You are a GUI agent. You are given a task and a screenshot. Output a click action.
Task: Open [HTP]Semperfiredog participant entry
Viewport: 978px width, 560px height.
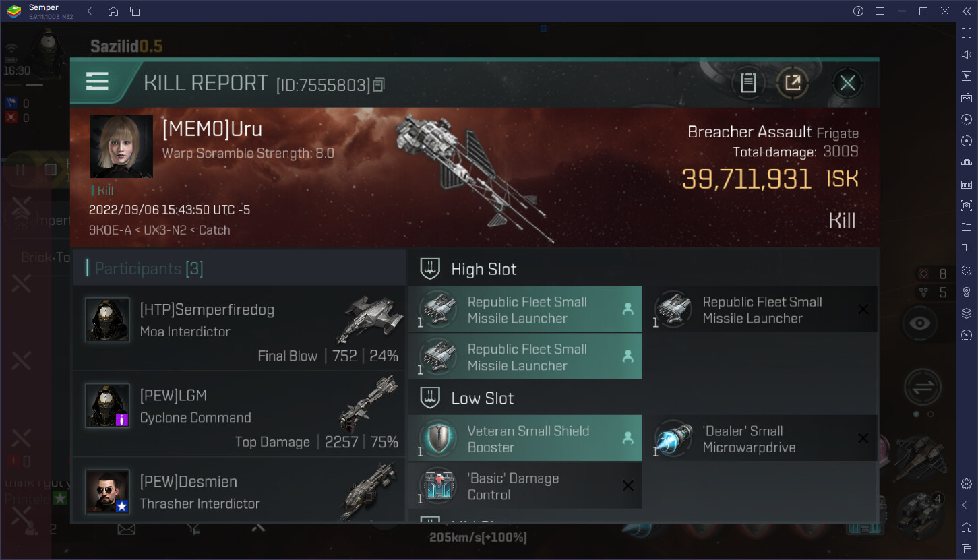[x=239, y=328]
